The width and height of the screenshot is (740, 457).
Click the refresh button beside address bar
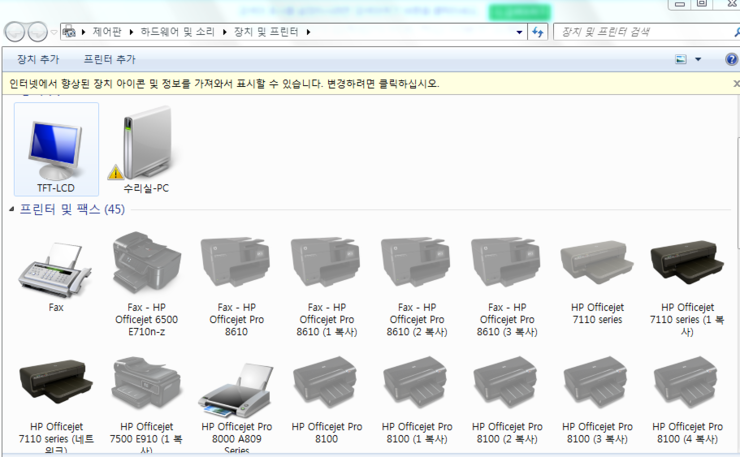tap(538, 32)
